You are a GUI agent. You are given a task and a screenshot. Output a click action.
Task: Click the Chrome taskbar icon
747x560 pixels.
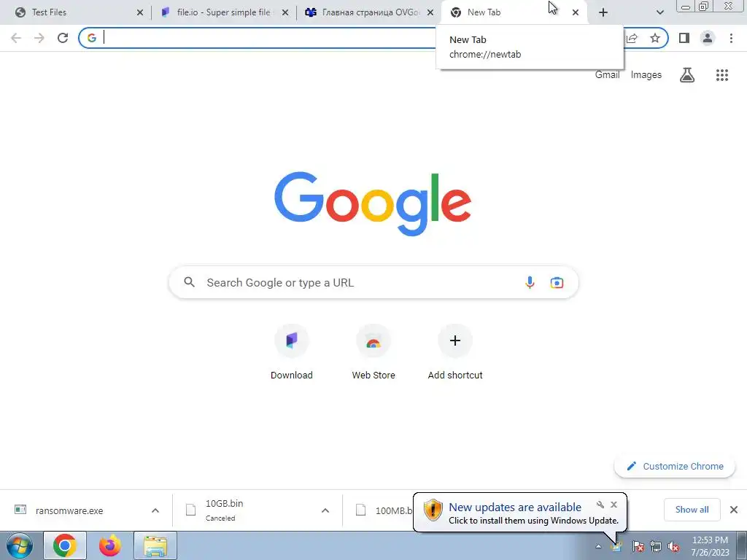click(x=65, y=545)
